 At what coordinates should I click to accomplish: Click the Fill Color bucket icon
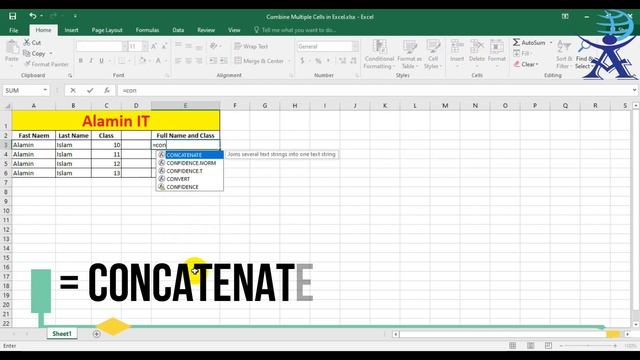pyautogui.click(x=142, y=60)
